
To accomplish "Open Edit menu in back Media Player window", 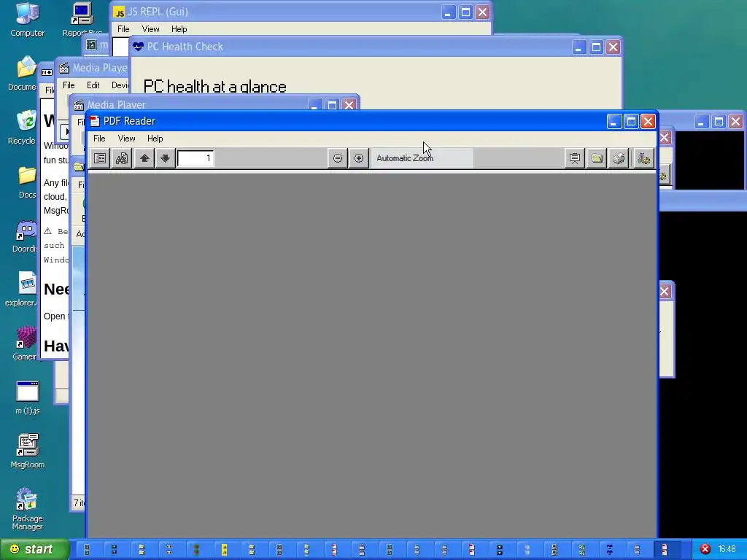I will (93, 85).
